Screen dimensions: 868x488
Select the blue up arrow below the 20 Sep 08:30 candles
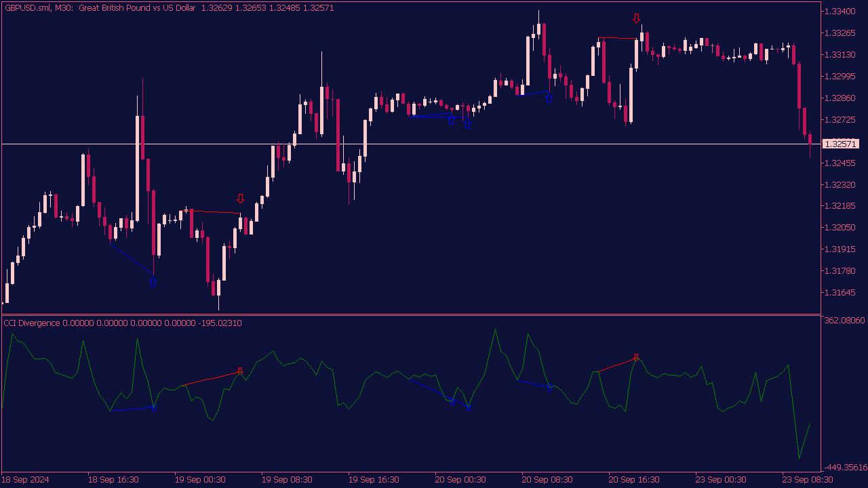pos(549,98)
